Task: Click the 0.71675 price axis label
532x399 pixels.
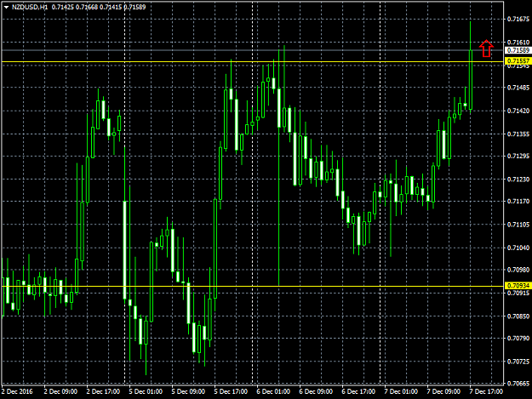Action: [x=518, y=20]
